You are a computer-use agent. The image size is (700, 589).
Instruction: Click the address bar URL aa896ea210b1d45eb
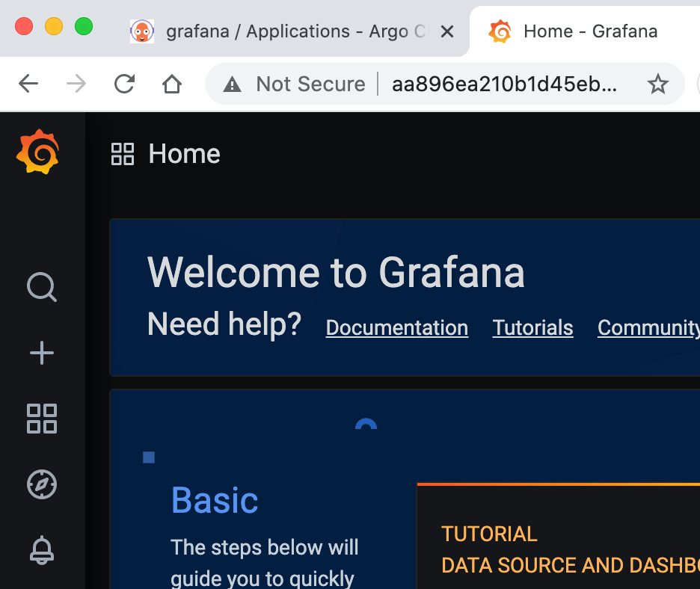click(505, 84)
